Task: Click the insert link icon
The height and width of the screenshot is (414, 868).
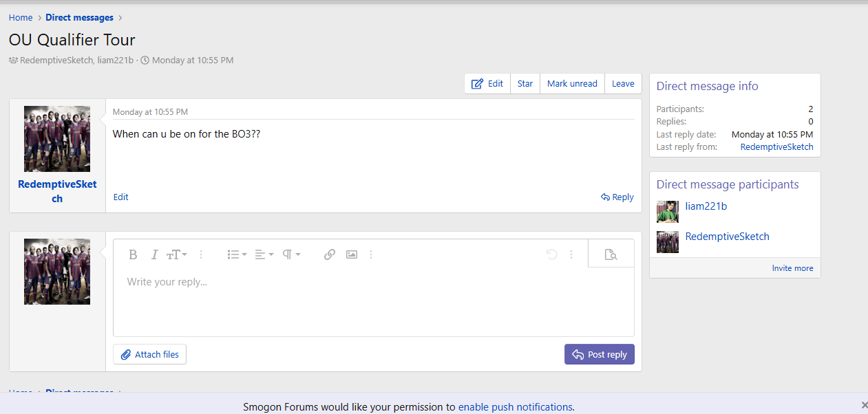Action: click(330, 254)
